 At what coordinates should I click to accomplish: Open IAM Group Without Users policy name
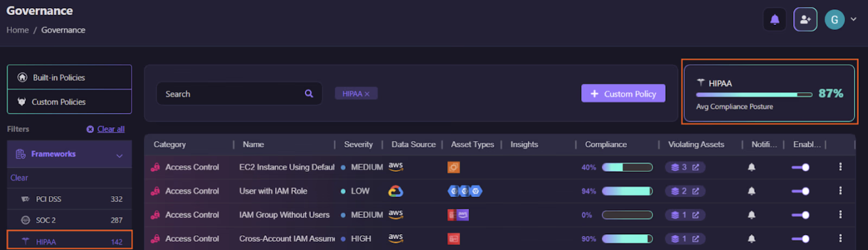click(x=284, y=215)
